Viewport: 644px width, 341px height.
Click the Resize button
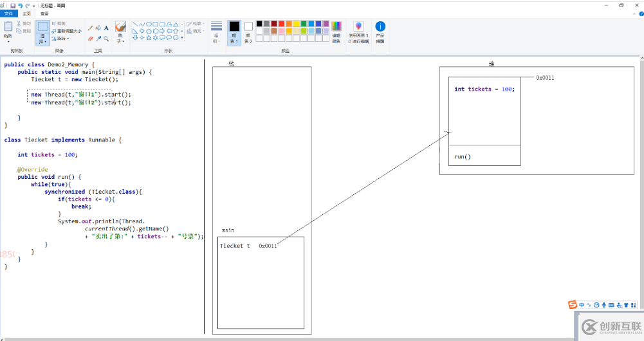point(66,30)
